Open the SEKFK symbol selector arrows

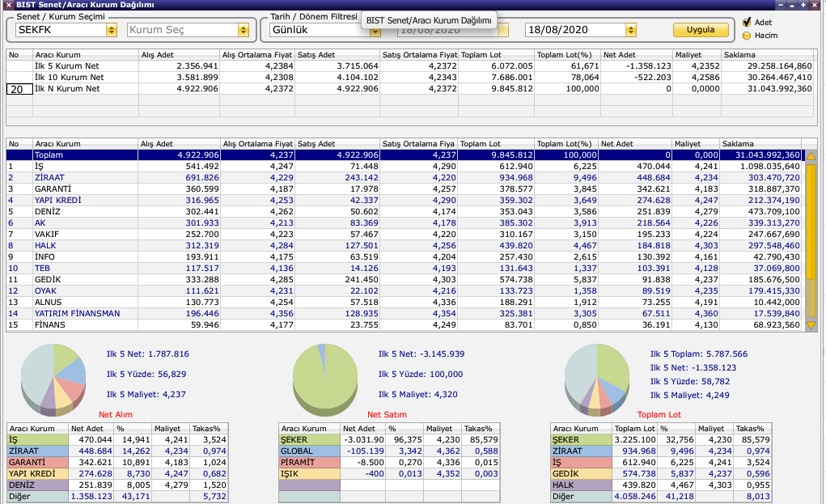click(111, 30)
